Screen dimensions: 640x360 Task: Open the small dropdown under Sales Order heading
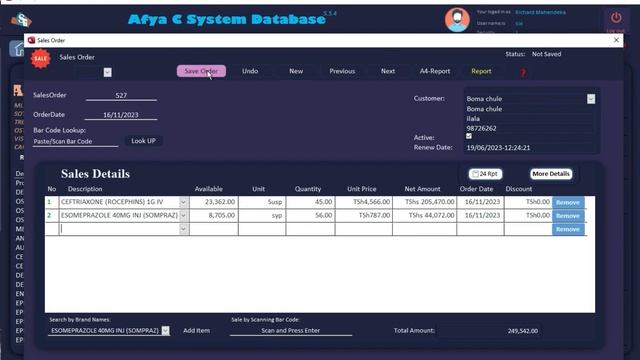point(107,72)
